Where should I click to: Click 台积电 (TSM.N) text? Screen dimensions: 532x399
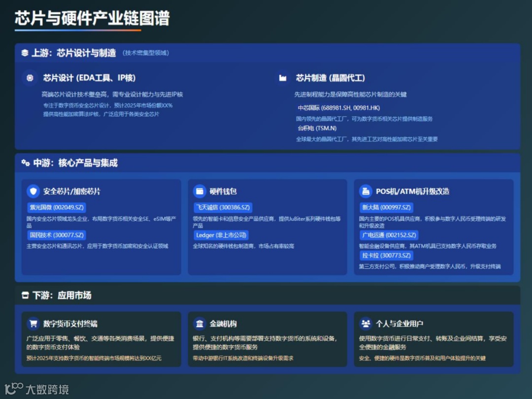tap(317, 128)
